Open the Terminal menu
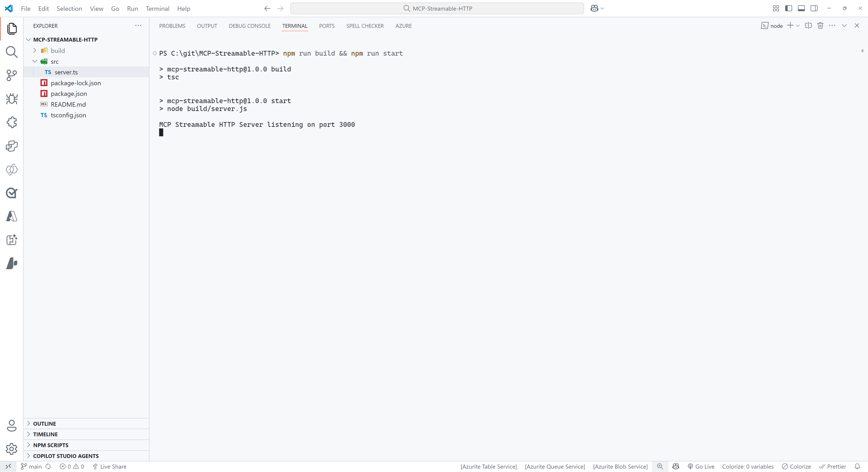Screen dimensions: 868x472 coord(157,8)
